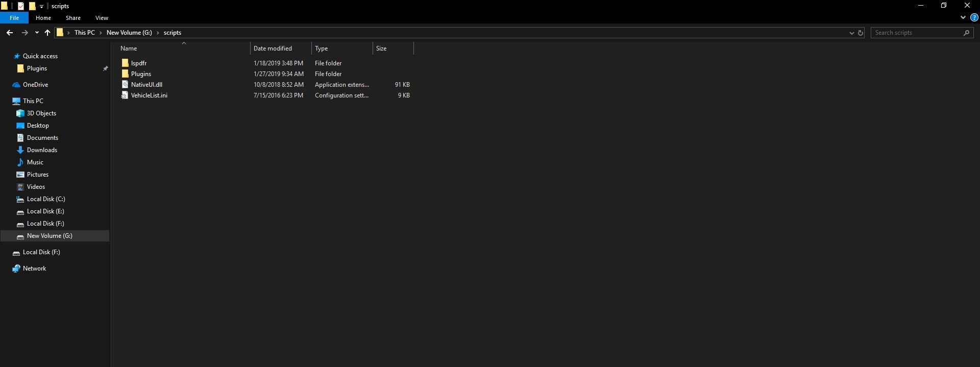Select the VehicleList.ini file icon
Screen dimensions: 980x367
(125, 95)
